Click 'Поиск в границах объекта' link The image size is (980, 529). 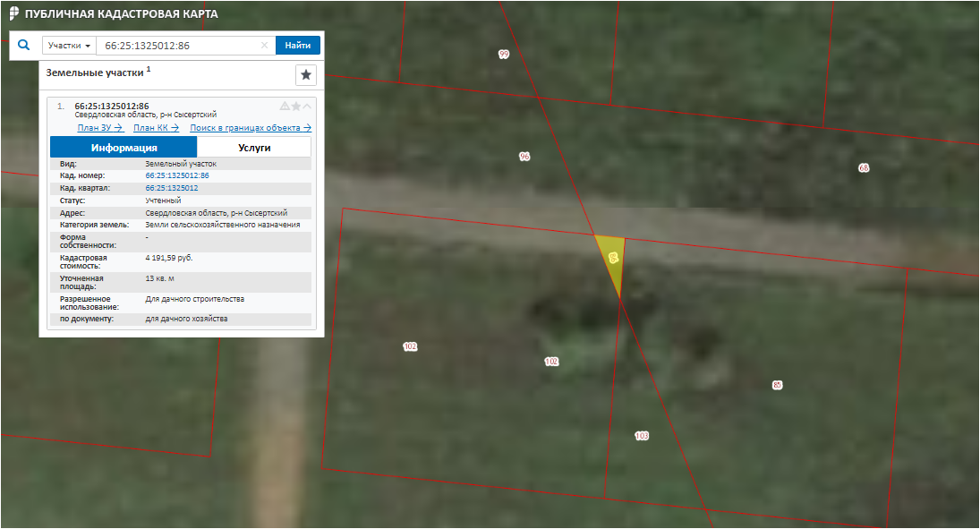click(251, 128)
